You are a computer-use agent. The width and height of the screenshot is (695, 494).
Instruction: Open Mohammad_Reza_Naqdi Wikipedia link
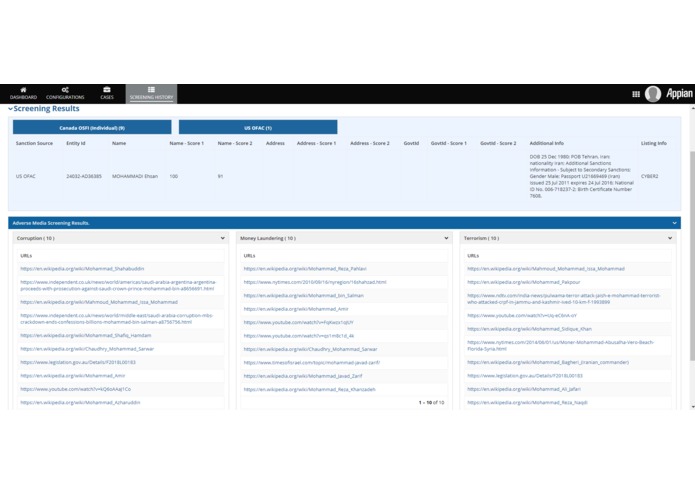(527, 402)
